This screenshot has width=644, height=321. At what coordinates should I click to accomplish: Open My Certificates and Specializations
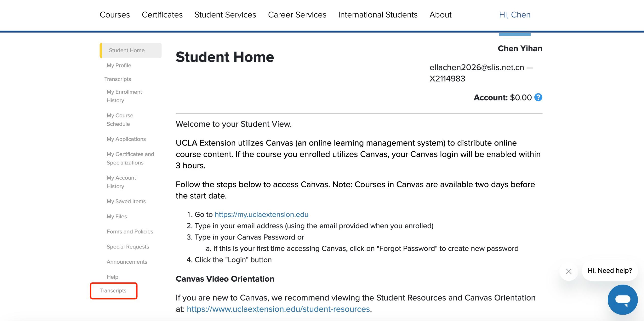pyautogui.click(x=130, y=158)
